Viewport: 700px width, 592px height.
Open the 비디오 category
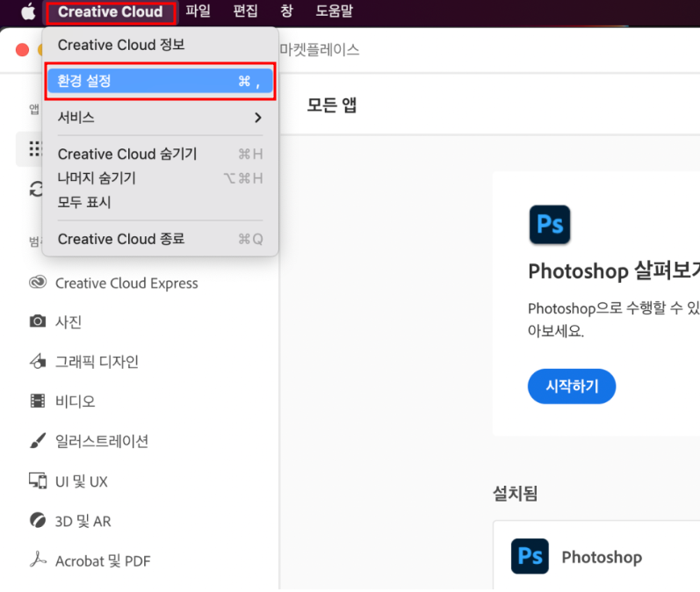click(x=75, y=401)
